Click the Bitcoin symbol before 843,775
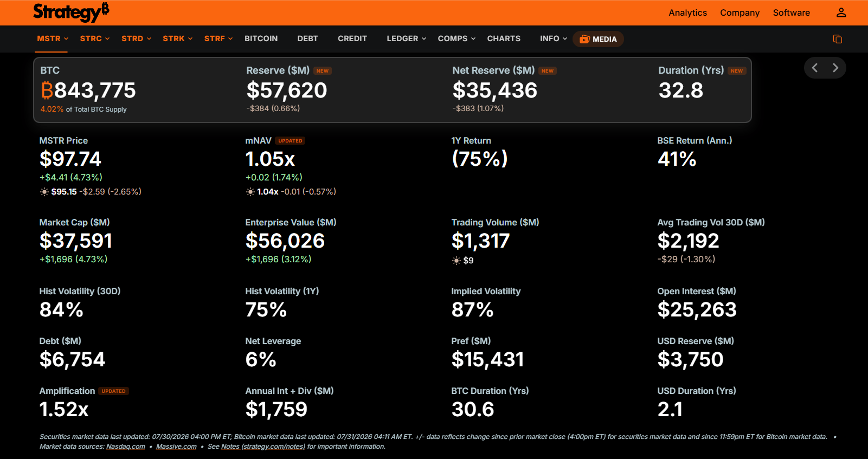The width and height of the screenshot is (868, 459). [x=47, y=90]
